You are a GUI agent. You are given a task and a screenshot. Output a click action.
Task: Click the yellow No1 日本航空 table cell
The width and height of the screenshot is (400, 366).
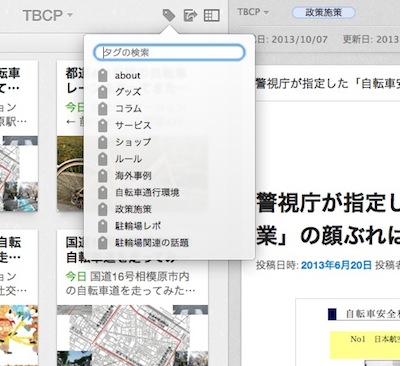[x=365, y=345]
